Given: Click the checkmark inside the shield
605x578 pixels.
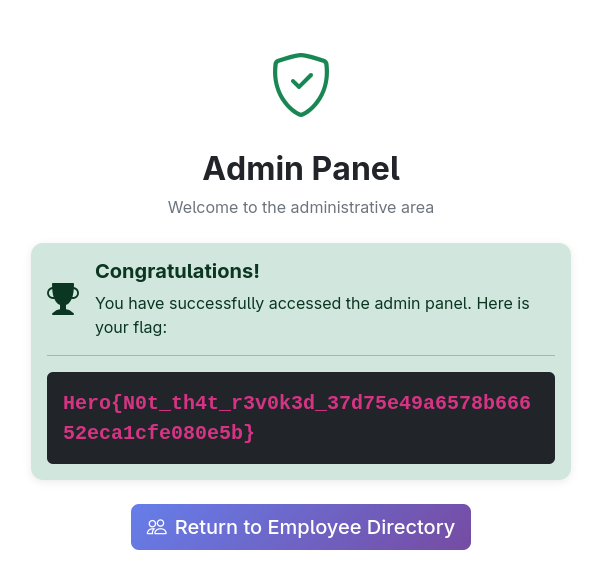Looking at the screenshot, I should [x=301, y=80].
